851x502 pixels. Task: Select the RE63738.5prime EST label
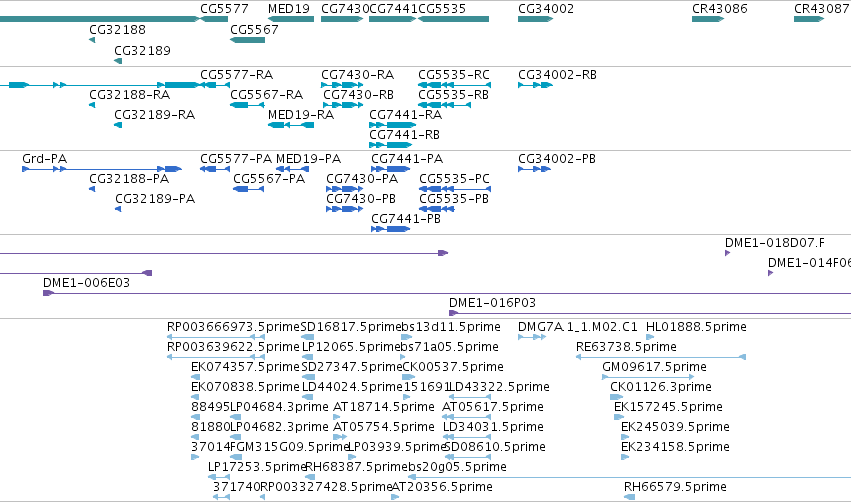click(626, 347)
